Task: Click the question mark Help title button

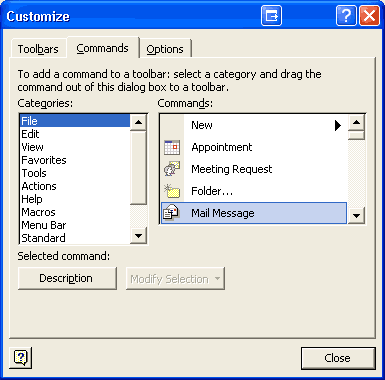Action: point(346,15)
